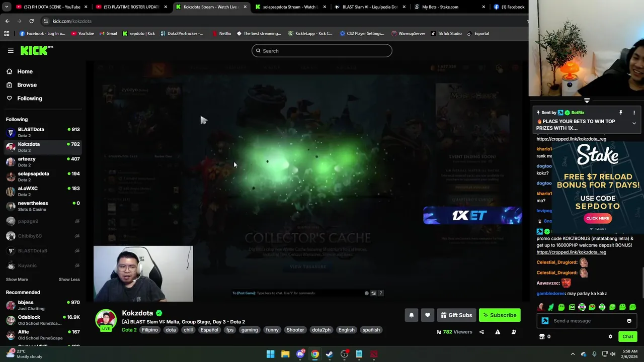Open arteezy channel in Following list
The width and height of the screenshot is (644, 362).
tap(43, 162)
